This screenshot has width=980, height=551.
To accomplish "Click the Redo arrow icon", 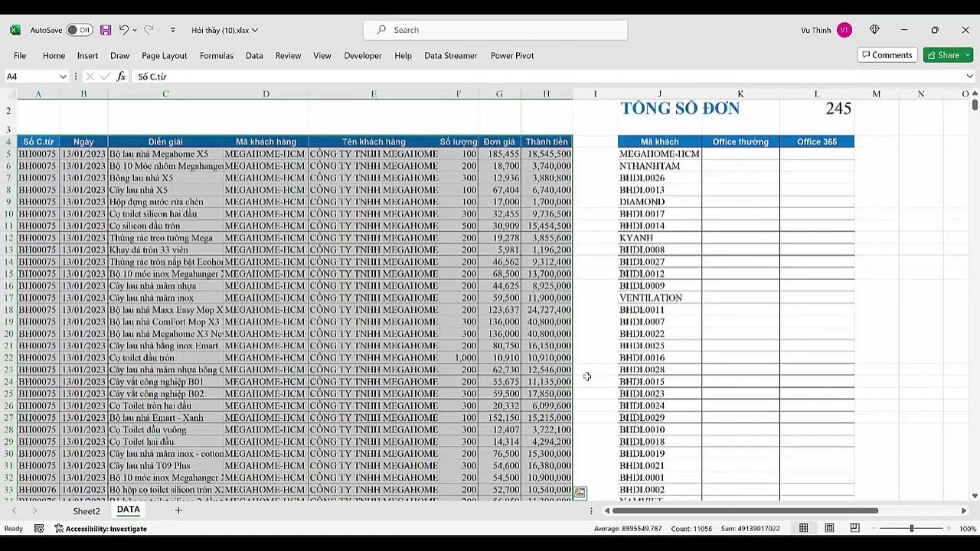I will coord(149,30).
